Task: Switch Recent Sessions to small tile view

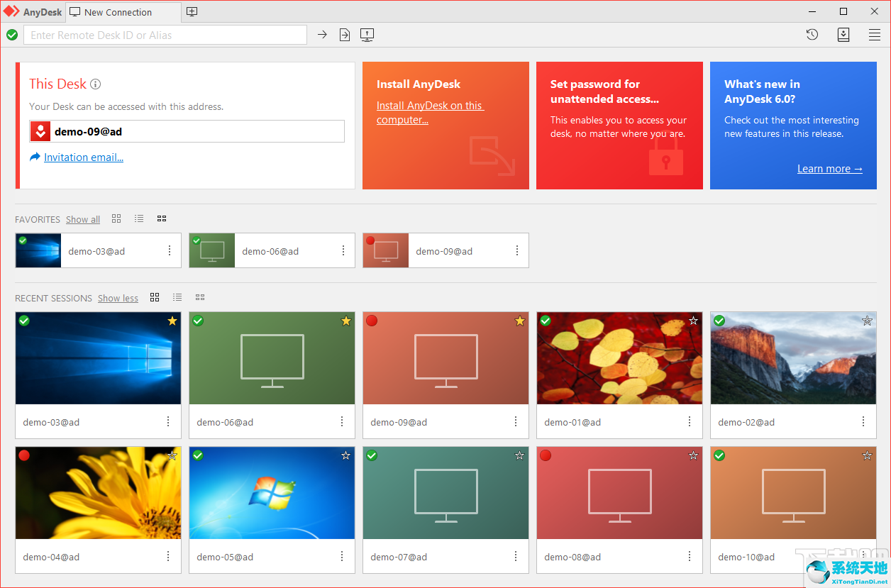Action: pyautogui.click(x=200, y=297)
